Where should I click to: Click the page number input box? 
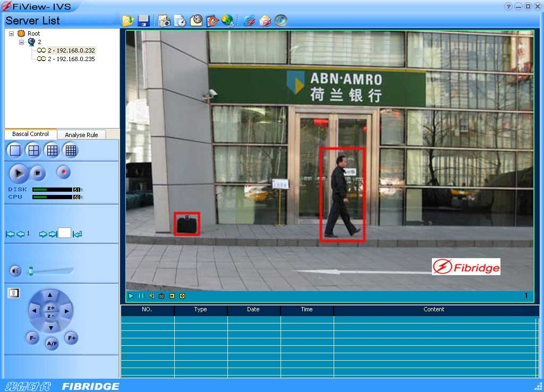point(64,233)
